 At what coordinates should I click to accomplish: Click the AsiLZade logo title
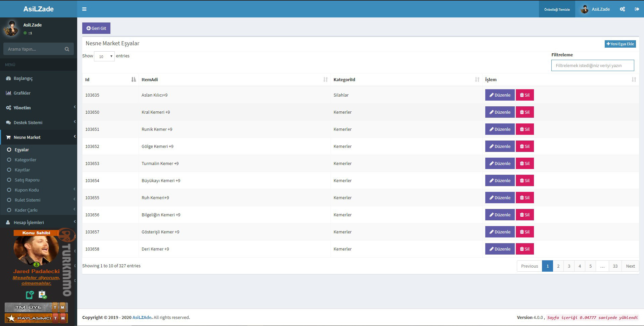(38, 9)
